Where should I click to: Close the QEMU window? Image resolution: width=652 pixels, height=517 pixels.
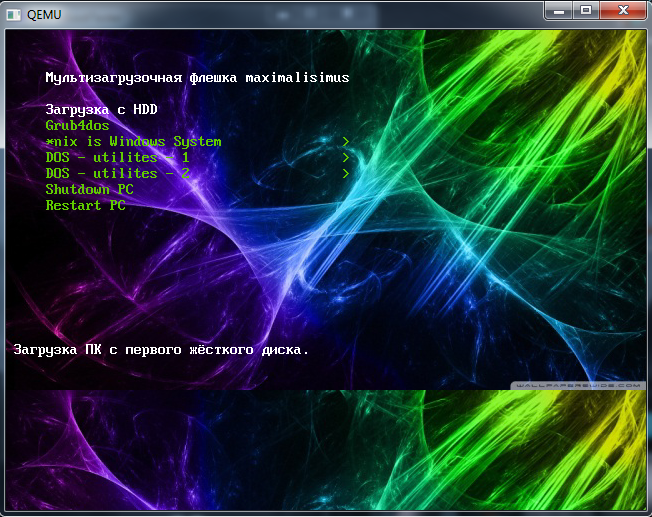pyautogui.click(x=623, y=10)
